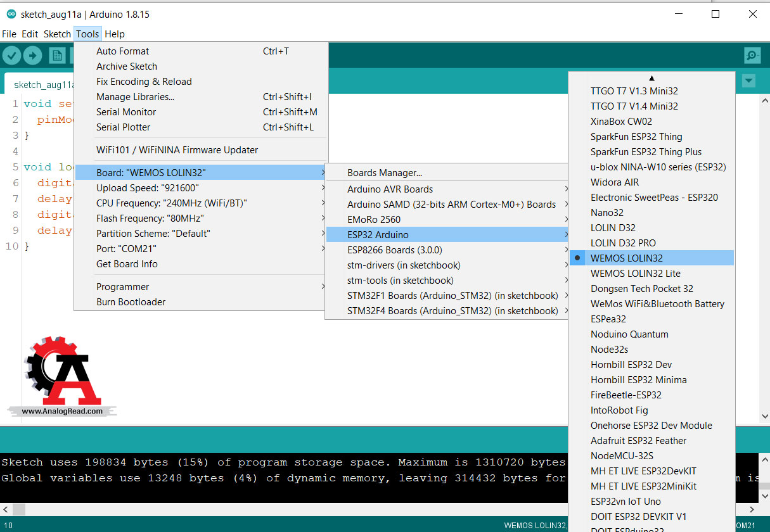This screenshot has height=532, width=770.
Task: Choose Fix Encoding & Reload
Action: (x=202, y=82)
